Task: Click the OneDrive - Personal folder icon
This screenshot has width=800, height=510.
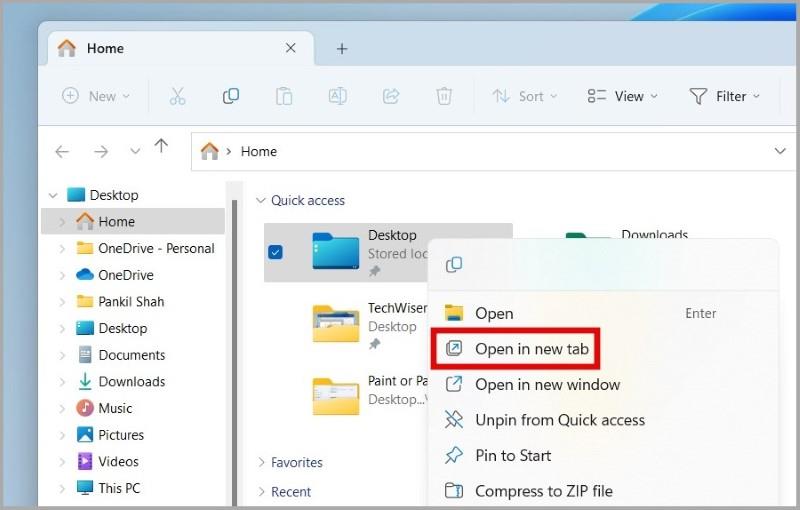Action: [85, 248]
